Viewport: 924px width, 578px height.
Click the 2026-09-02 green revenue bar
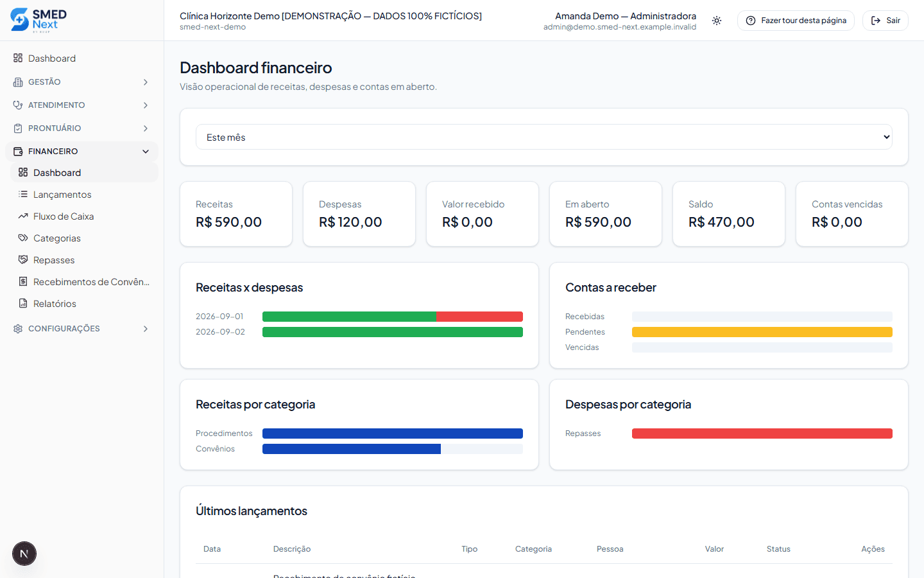coord(393,332)
